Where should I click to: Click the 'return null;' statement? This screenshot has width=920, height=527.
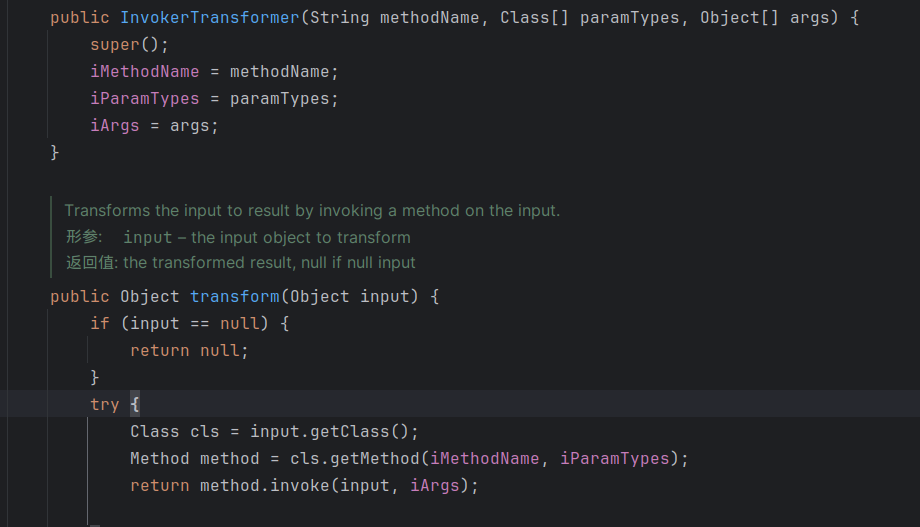pyautogui.click(x=189, y=351)
